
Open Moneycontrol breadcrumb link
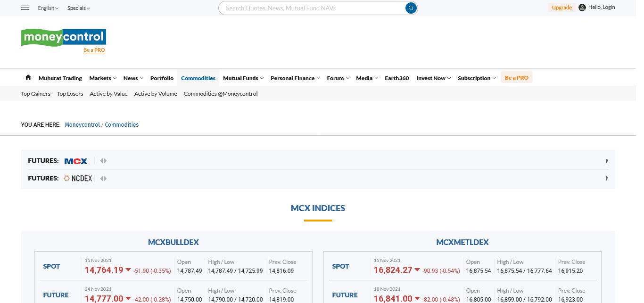82,125
